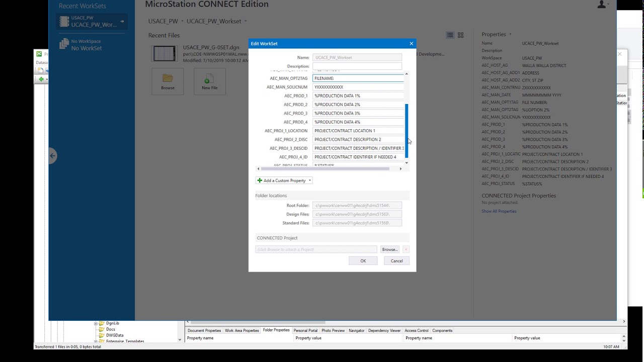This screenshot has width=644, height=362.
Task: Click the AEC_PROJ_3_DESCID value field
Action: (x=358, y=148)
